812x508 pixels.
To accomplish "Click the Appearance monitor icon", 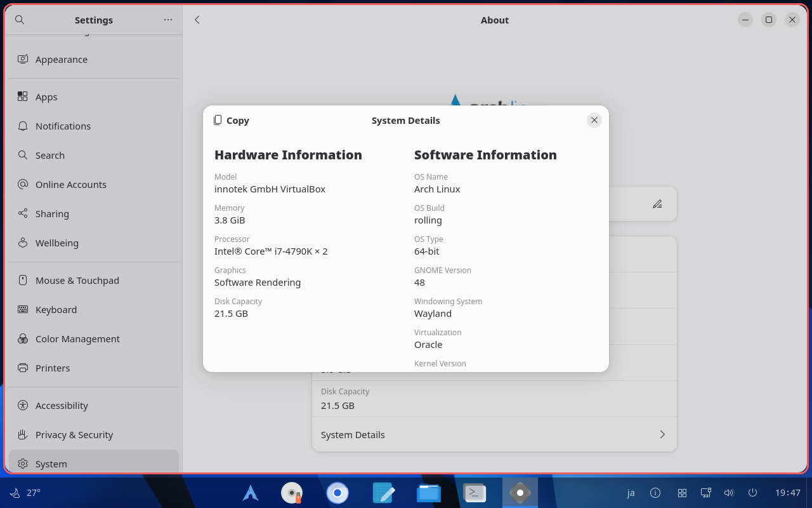I will [x=23, y=59].
